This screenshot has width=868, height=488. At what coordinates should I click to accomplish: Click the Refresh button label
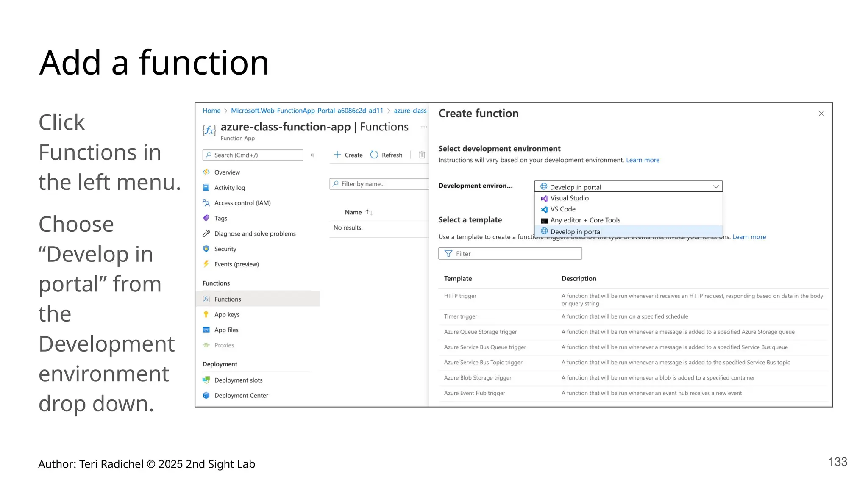[392, 155]
